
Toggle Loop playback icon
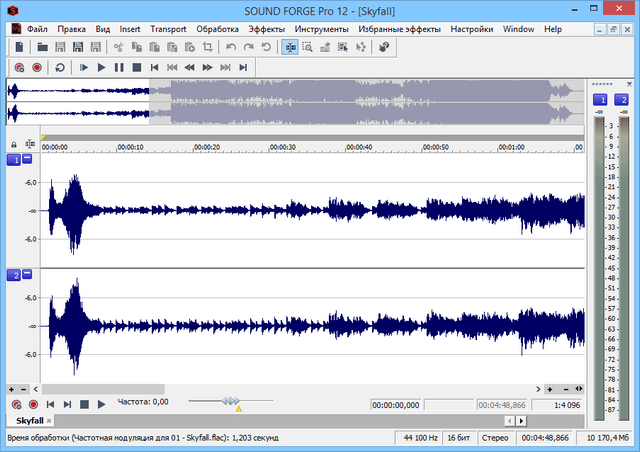60,67
